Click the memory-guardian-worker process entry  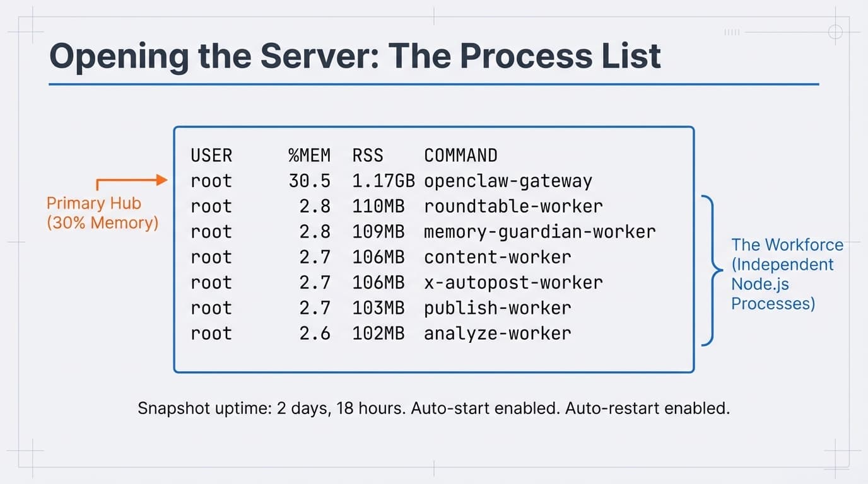(539, 231)
